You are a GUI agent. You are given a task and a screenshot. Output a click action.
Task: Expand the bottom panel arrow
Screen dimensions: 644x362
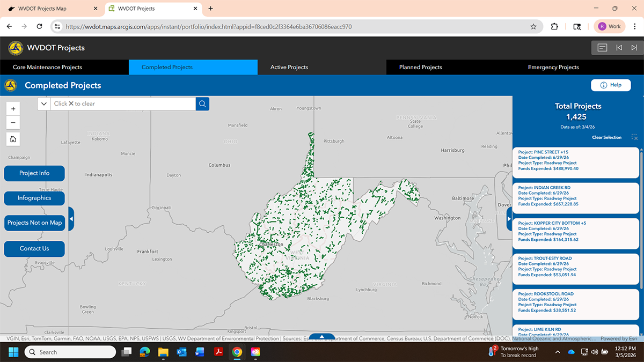coord(322,337)
